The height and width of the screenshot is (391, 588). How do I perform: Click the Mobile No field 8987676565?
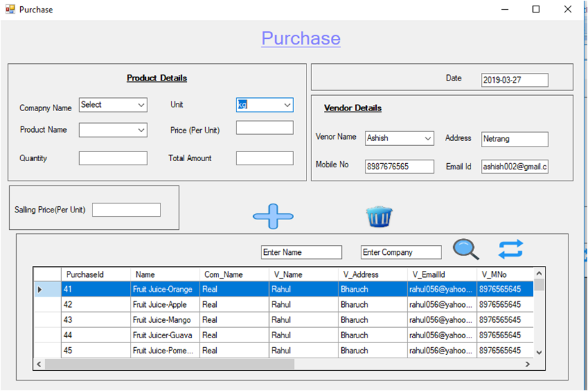(400, 167)
